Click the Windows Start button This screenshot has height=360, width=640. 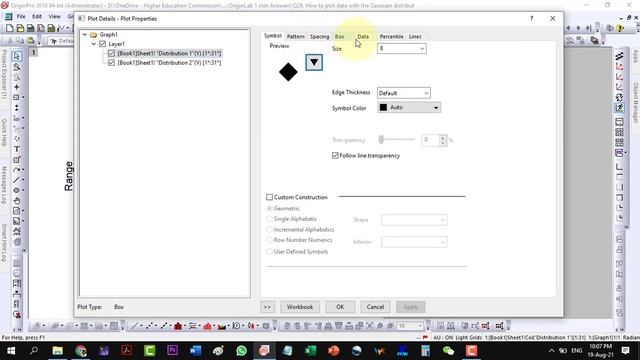[11, 351]
